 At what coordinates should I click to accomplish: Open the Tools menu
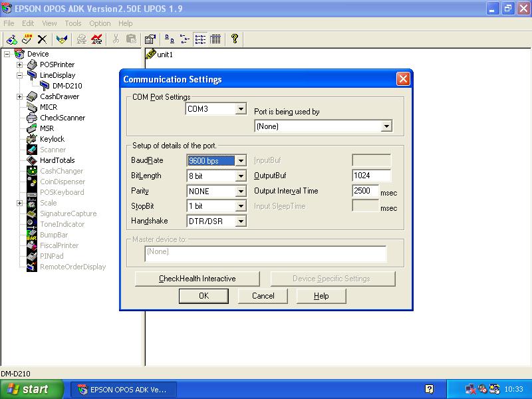73,23
